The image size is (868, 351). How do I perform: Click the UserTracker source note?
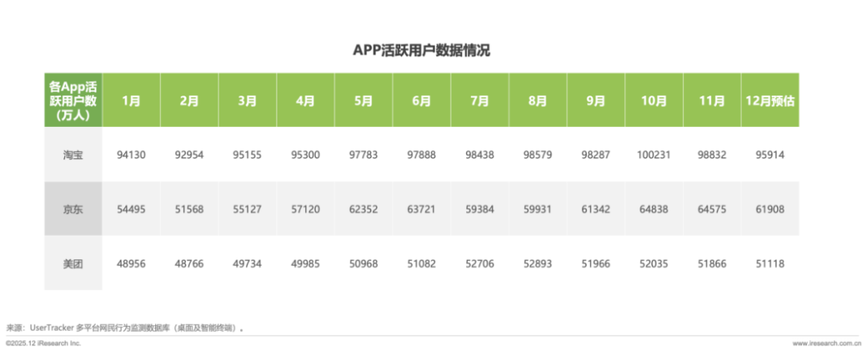point(125,328)
